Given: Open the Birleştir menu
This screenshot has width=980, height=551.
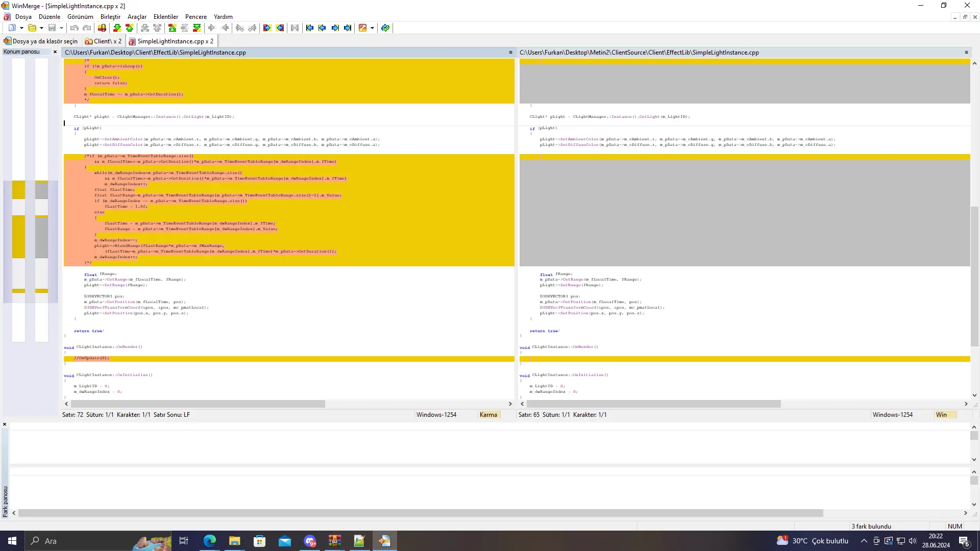Looking at the screenshot, I should (110, 17).
